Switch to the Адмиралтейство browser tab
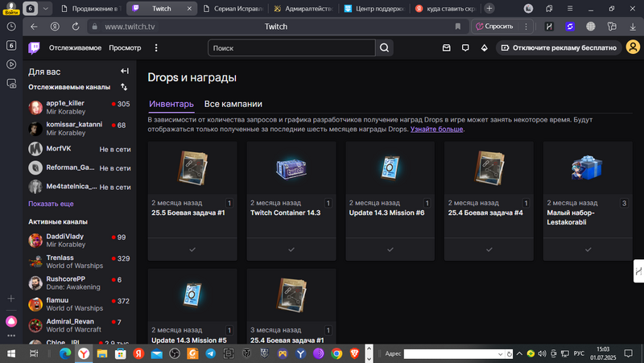 click(303, 8)
